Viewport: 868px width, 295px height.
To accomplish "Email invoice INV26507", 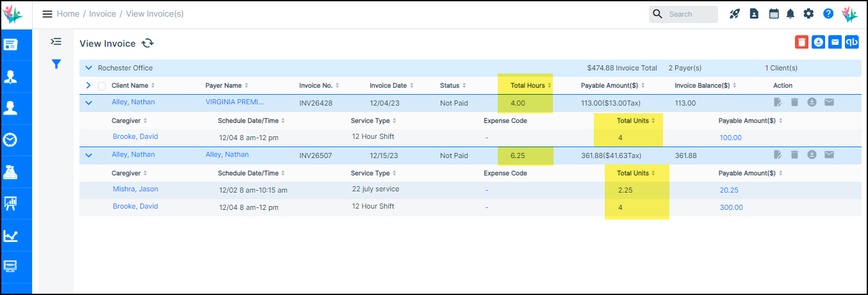I will tap(829, 155).
